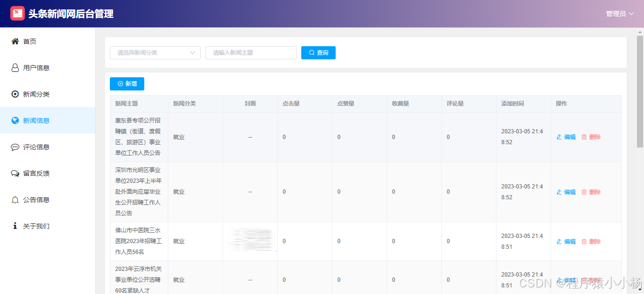Click 就业 category in 云浮市 row
Viewport: 644px width, 294px height.
point(179,280)
